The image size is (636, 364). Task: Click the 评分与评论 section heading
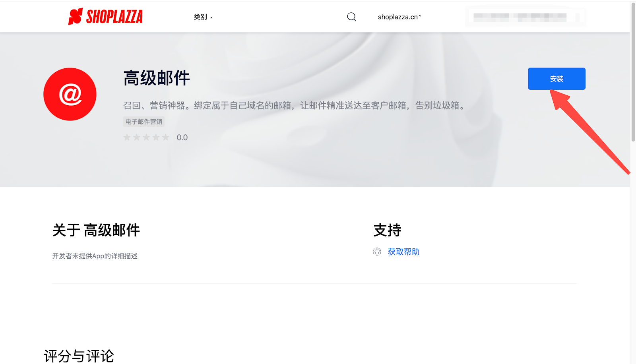(79, 356)
